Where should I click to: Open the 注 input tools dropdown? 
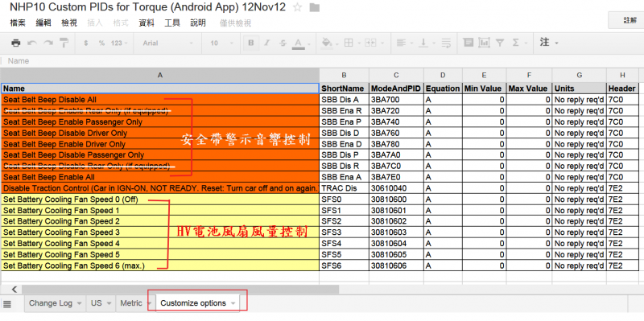tap(550, 43)
